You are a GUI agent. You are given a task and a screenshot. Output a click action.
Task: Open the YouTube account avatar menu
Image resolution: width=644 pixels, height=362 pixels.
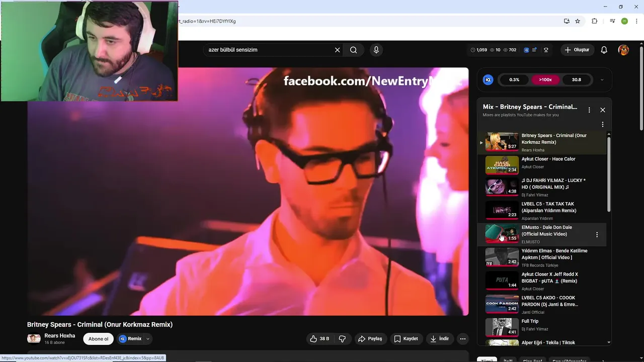pos(623,50)
